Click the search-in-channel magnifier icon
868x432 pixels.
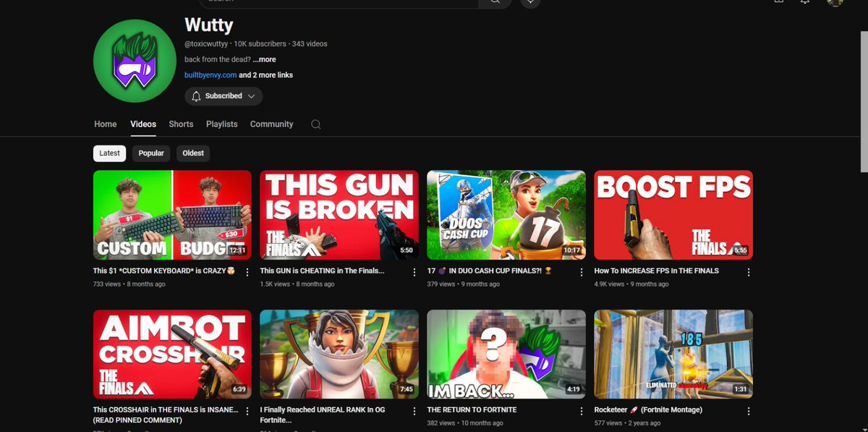click(316, 124)
